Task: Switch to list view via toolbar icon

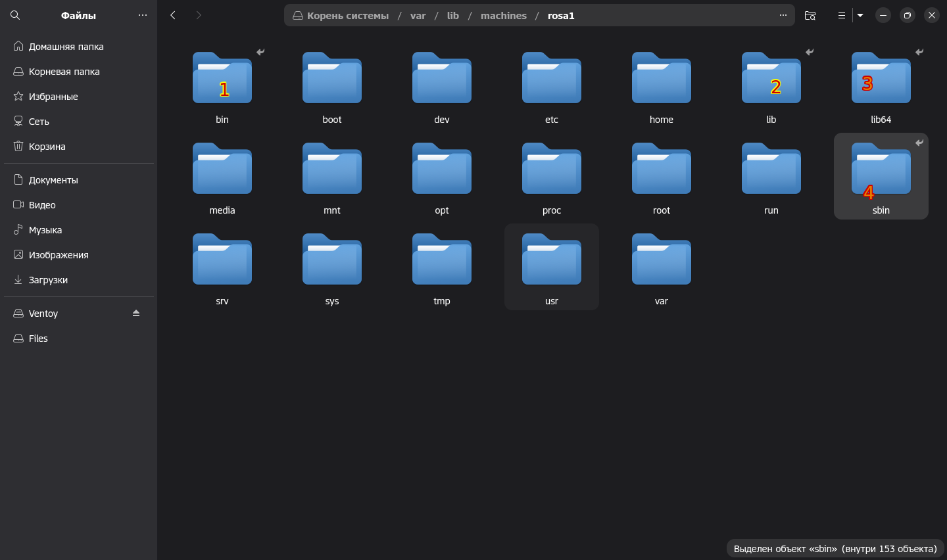Action: pyautogui.click(x=841, y=15)
